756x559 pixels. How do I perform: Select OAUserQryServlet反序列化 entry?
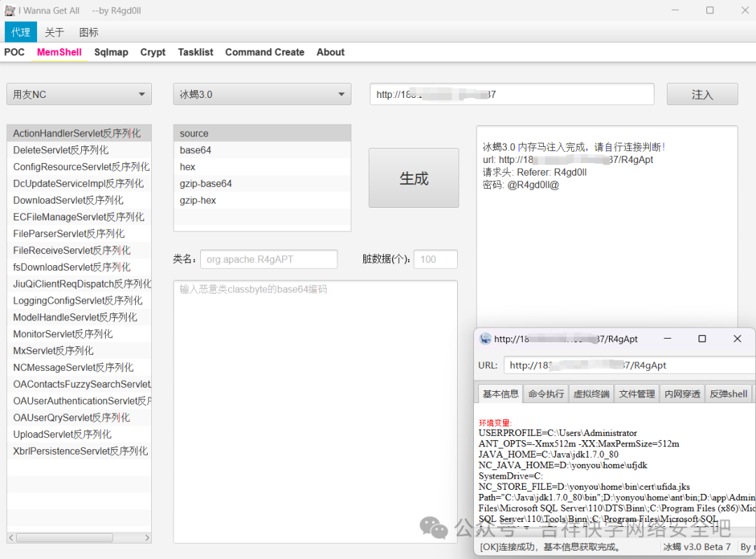79,417
